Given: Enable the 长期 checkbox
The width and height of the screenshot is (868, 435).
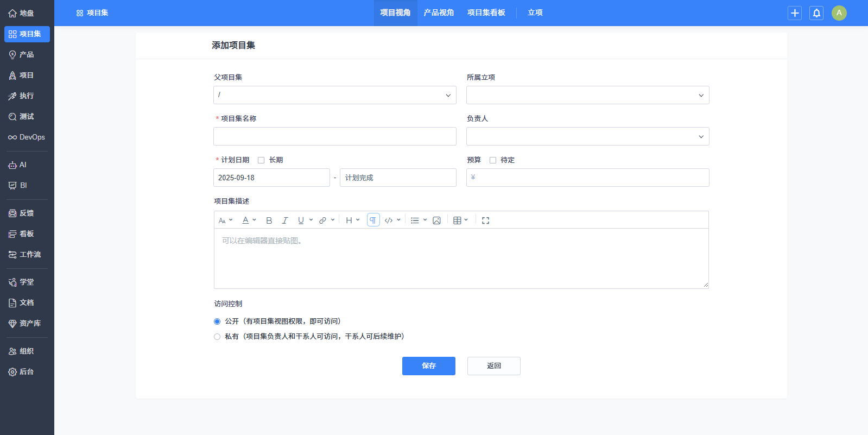Looking at the screenshot, I should click(261, 160).
